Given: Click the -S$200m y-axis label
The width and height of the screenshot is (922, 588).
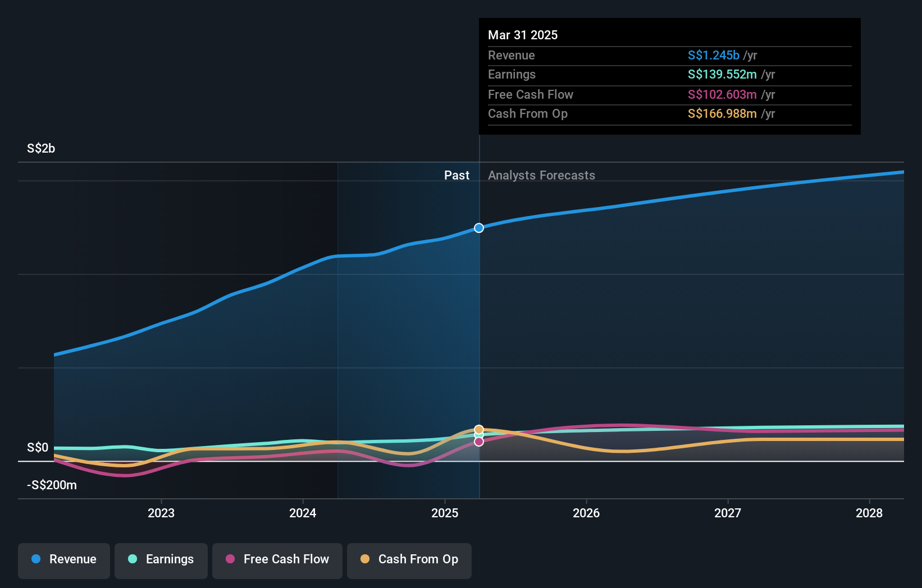Looking at the screenshot, I should pyautogui.click(x=52, y=485).
